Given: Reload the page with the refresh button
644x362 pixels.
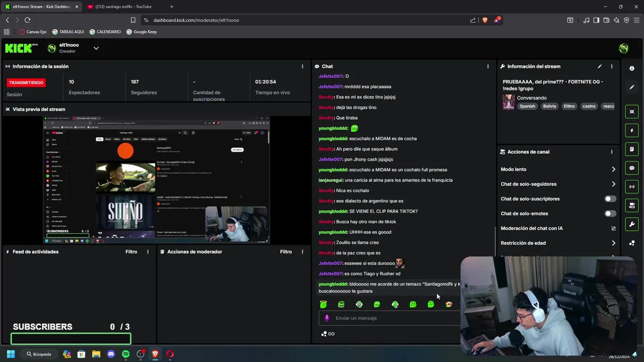Looking at the screenshot, I should tap(27, 20).
